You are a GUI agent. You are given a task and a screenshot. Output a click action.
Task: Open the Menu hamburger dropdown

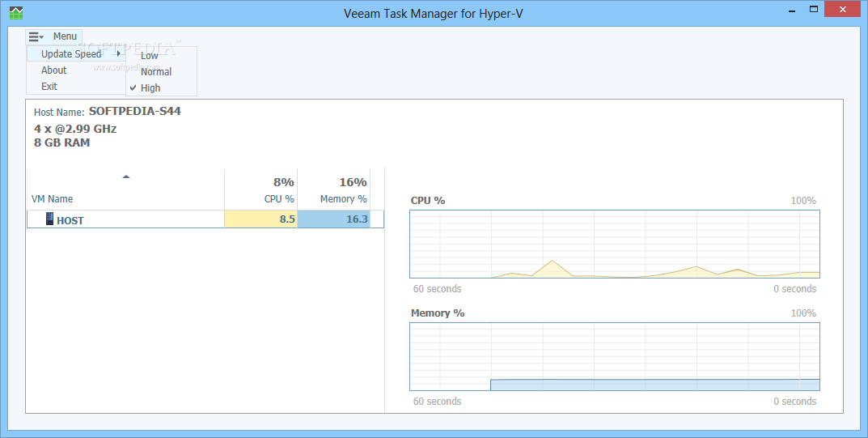(53, 36)
